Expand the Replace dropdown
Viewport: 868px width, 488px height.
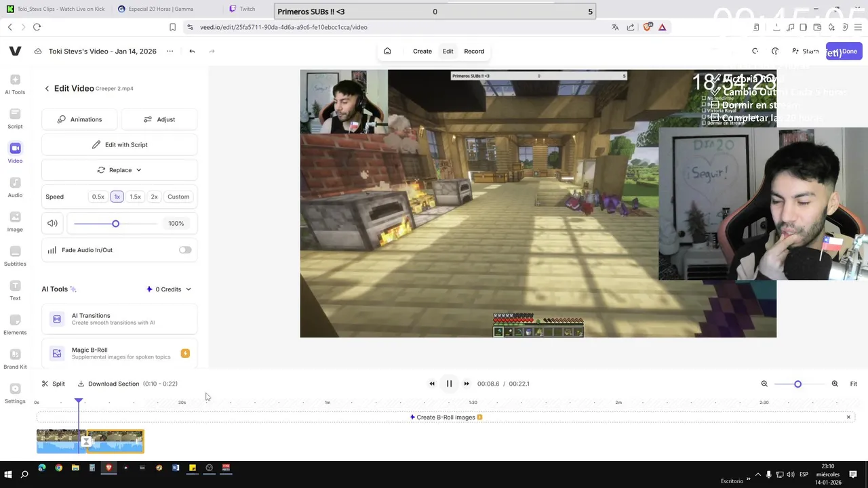pos(119,170)
